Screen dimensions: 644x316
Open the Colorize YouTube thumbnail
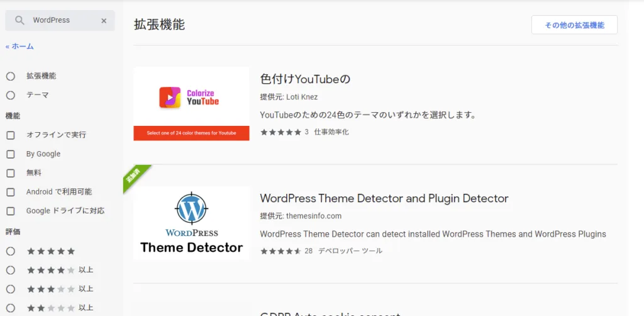pyautogui.click(x=191, y=103)
